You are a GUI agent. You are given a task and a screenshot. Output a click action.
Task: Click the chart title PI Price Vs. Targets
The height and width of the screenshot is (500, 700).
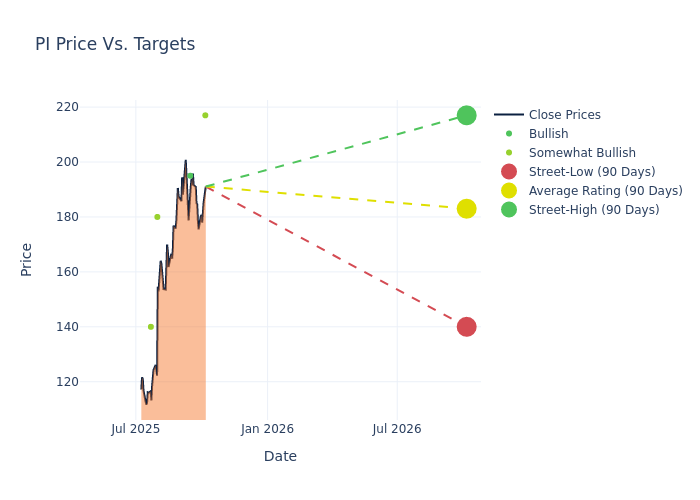115,44
